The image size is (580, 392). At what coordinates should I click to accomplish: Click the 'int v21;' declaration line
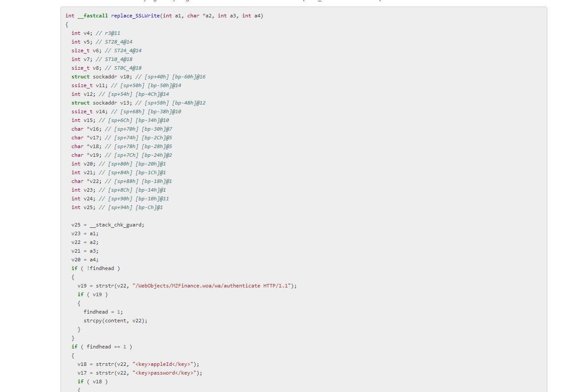click(x=119, y=172)
